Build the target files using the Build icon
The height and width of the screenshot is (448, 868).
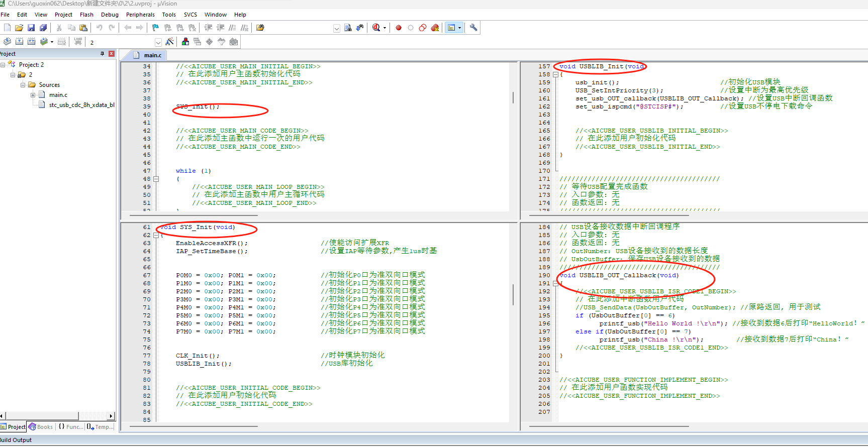tap(19, 42)
